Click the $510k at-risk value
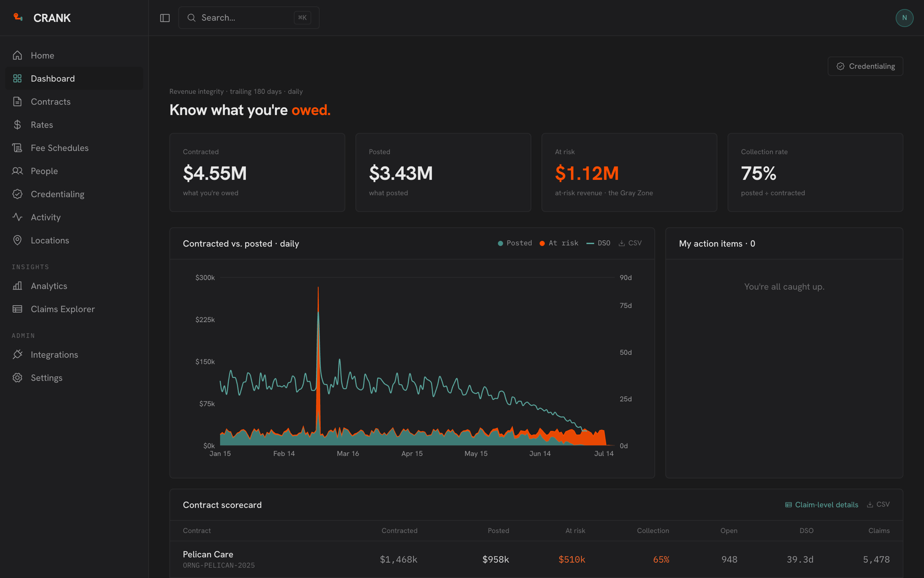This screenshot has width=924, height=578. [x=572, y=560]
